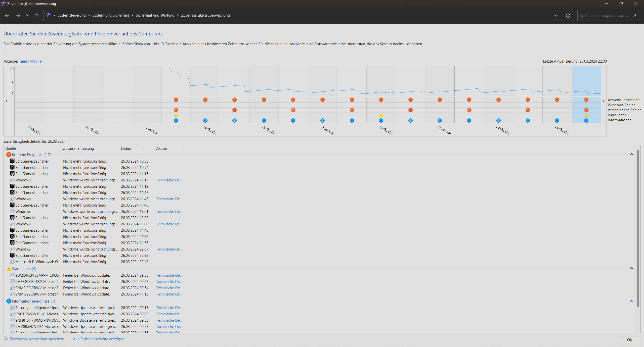Screen dimensions: 644x347
Task: Select the first EpicGamesLauncher entry at 10:53
Action: pyautogui.click(x=32, y=161)
